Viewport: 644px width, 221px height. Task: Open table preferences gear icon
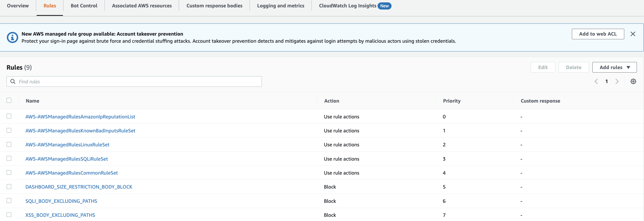pos(633,81)
